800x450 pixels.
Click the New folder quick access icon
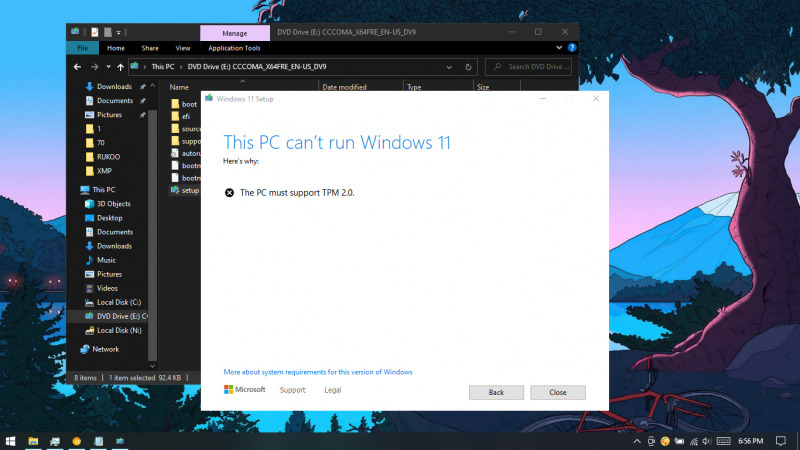108,32
